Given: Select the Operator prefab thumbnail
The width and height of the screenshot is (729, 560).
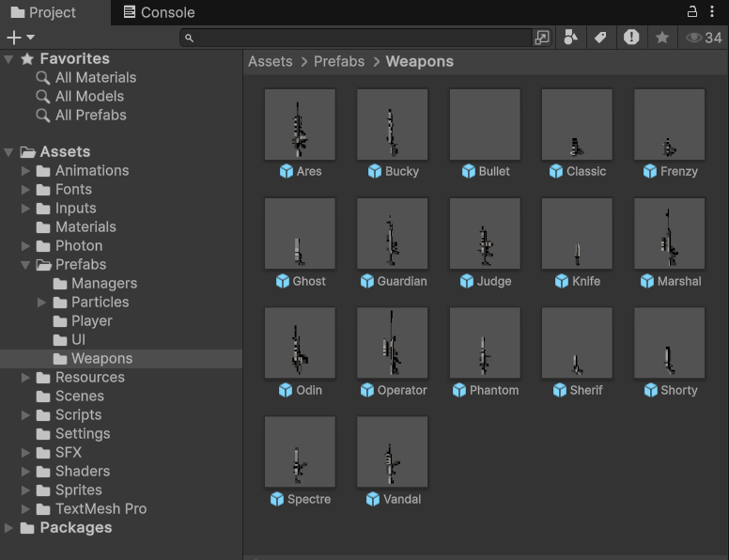Looking at the screenshot, I should (393, 342).
